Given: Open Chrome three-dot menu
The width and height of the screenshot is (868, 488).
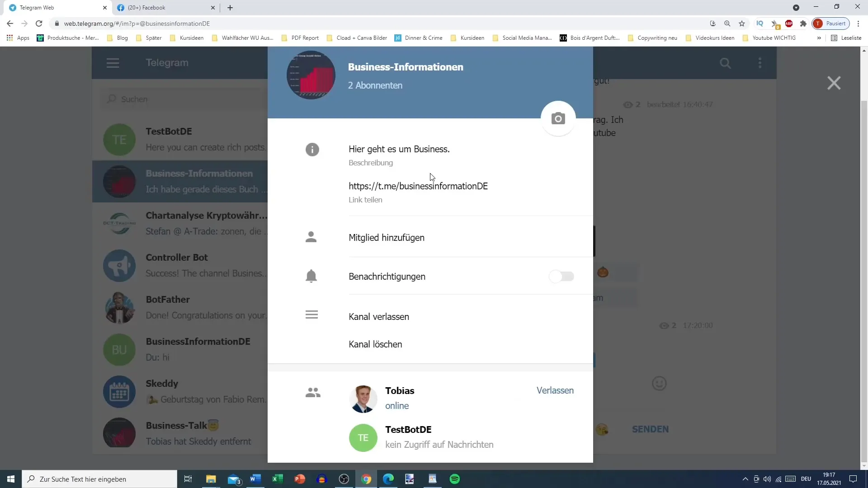Looking at the screenshot, I should click(859, 23).
